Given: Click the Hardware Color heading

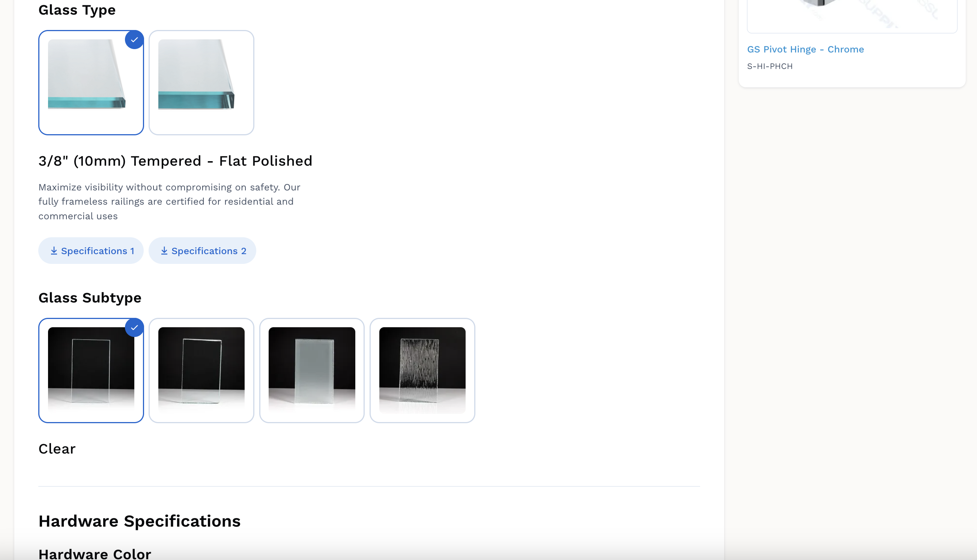Looking at the screenshot, I should pyautogui.click(x=95, y=554).
